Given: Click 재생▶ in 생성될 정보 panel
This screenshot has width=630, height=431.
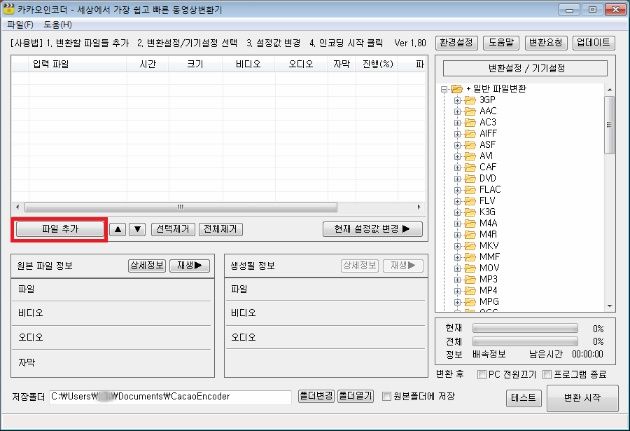Looking at the screenshot, I should (403, 266).
